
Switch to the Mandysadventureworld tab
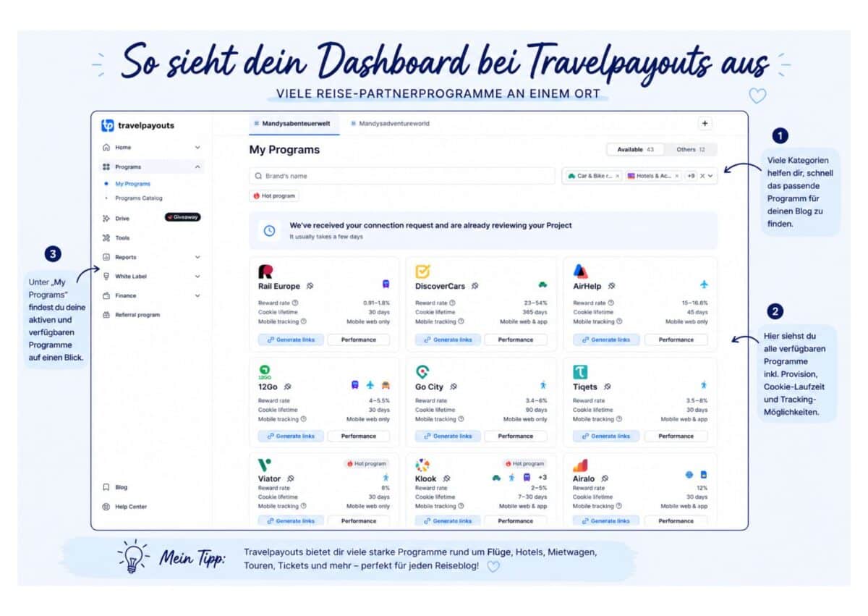point(390,124)
